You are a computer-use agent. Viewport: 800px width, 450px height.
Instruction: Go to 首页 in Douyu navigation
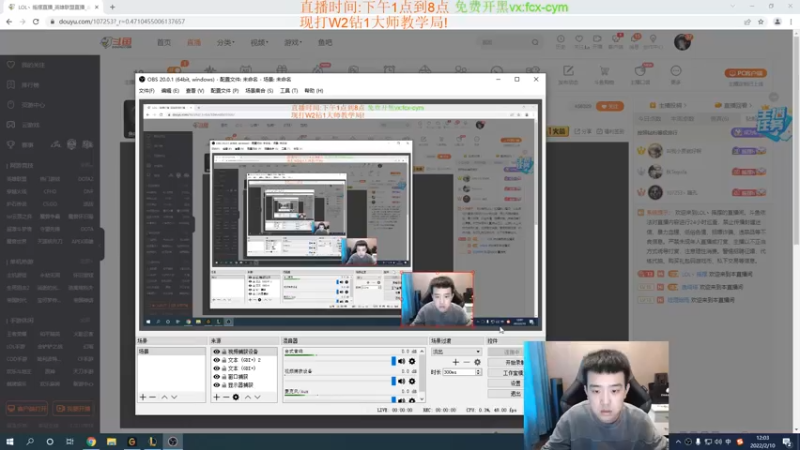point(164,42)
